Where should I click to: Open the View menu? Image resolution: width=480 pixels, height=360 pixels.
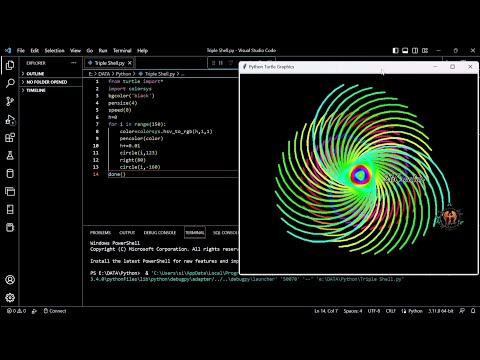coord(75,50)
